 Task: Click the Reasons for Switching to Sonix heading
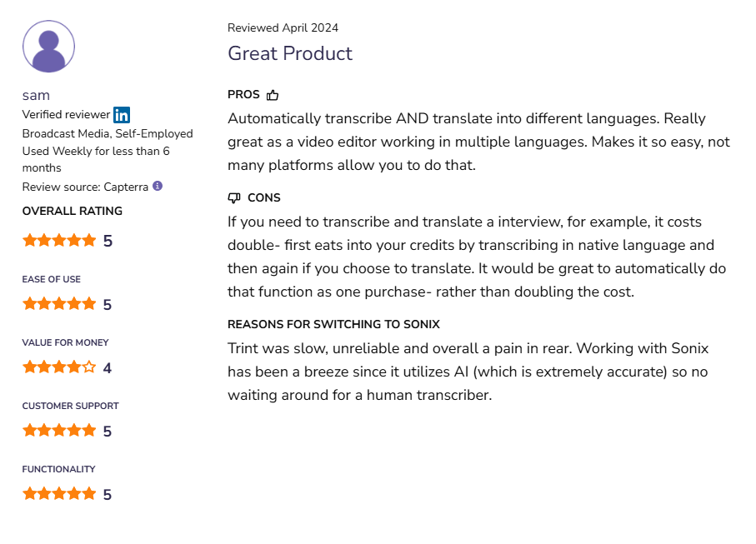click(x=333, y=324)
